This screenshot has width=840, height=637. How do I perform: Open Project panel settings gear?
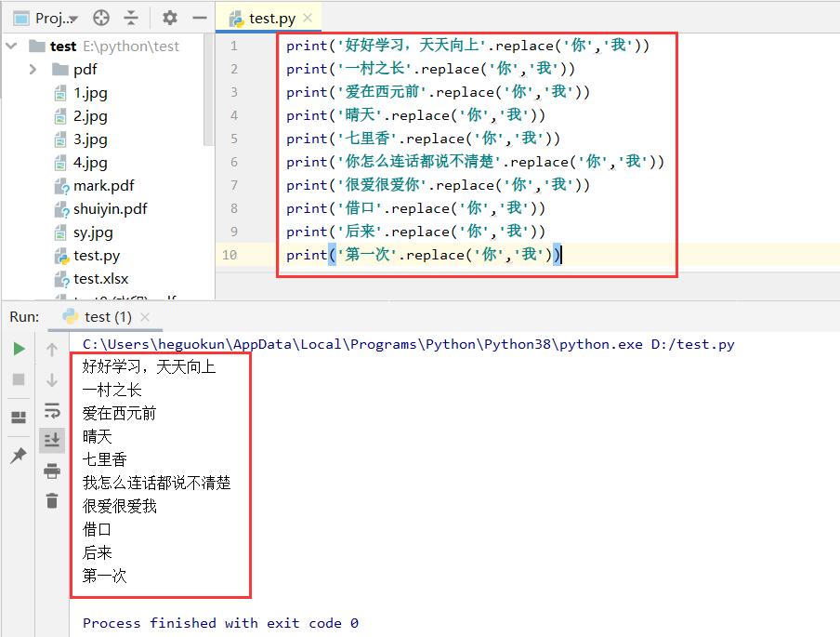click(169, 18)
